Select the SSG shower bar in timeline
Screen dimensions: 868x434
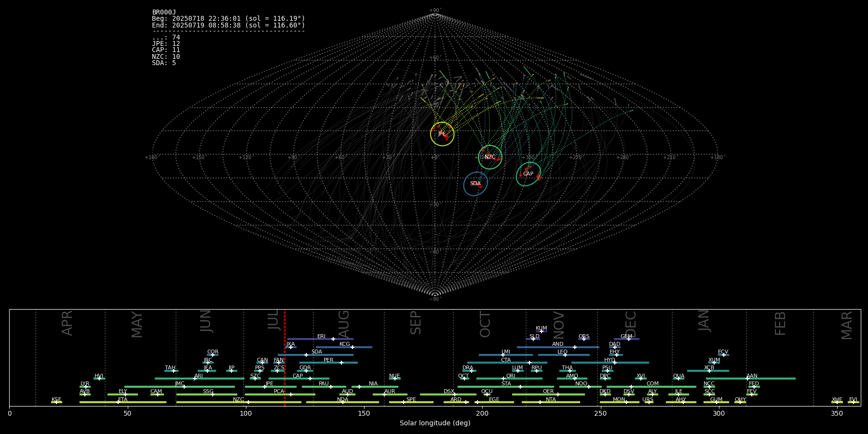[x=207, y=394]
